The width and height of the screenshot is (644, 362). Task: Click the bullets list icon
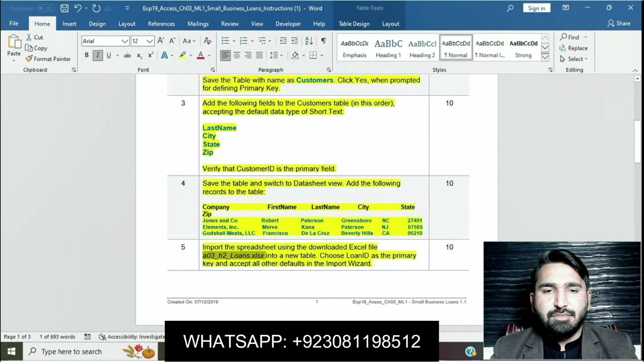point(225,41)
